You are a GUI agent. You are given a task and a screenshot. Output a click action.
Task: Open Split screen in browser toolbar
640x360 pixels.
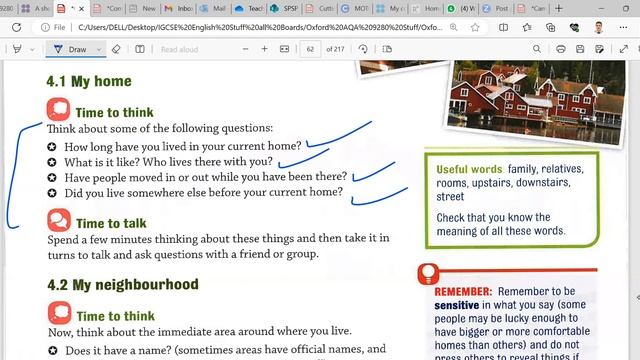(504, 27)
